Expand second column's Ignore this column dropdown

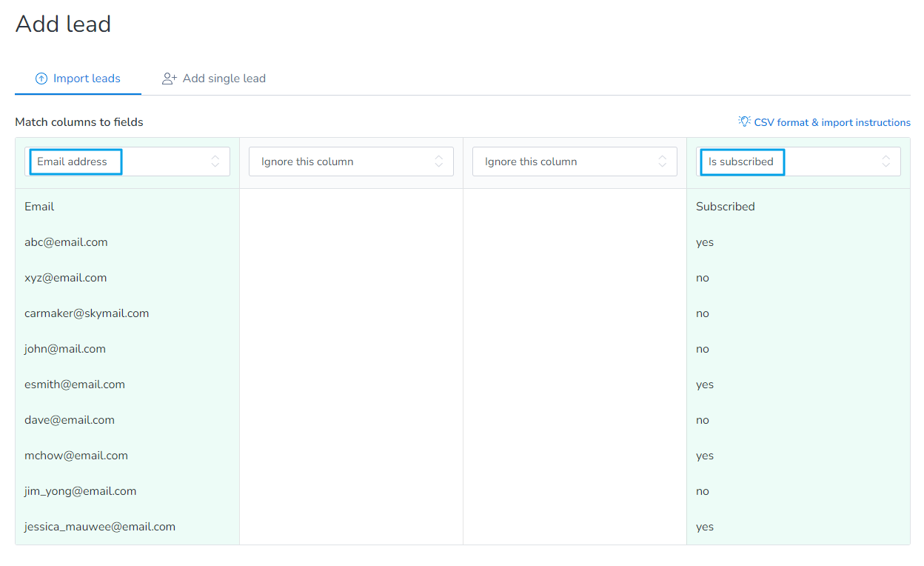click(x=351, y=162)
